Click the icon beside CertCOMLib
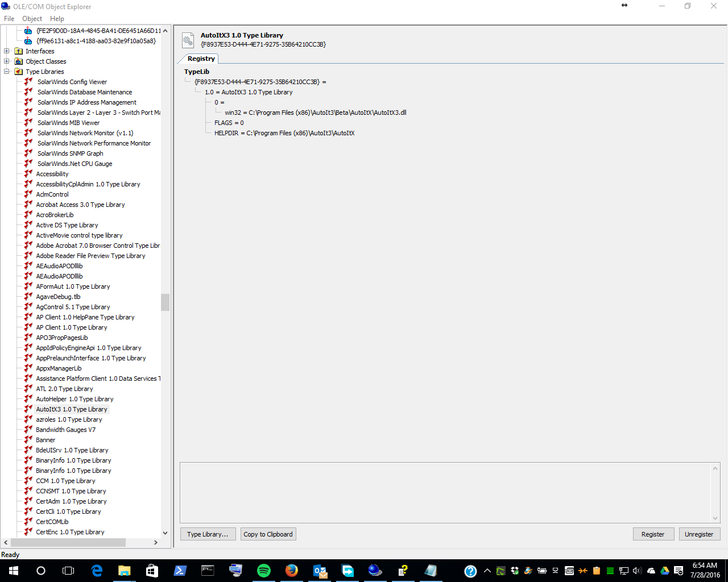The height and width of the screenshot is (582, 728). [x=28, y=522]
